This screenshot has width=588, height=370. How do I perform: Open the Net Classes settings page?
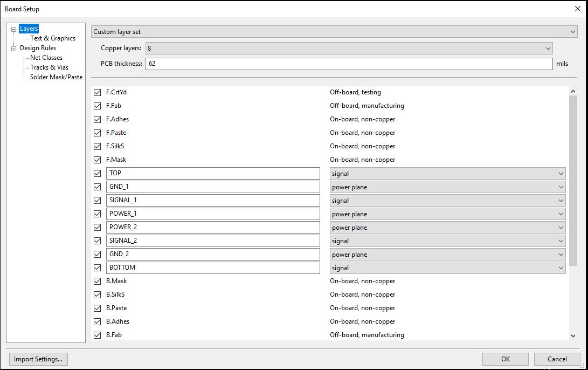click(46, 58)
